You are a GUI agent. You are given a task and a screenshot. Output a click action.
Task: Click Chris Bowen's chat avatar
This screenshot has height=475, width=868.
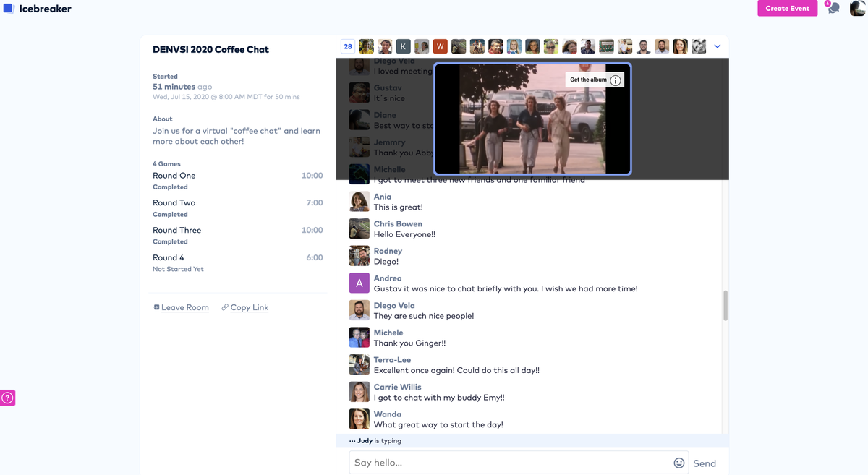[359, 228]
